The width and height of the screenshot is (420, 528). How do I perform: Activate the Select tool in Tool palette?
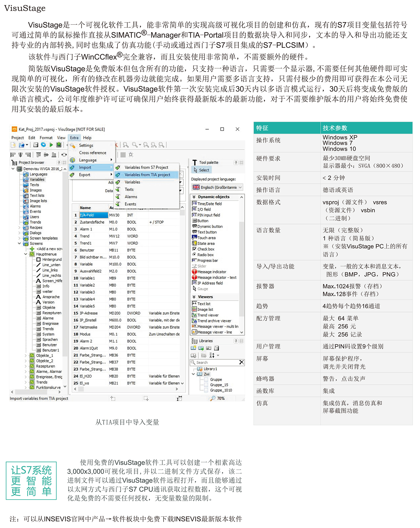[202, 170]
